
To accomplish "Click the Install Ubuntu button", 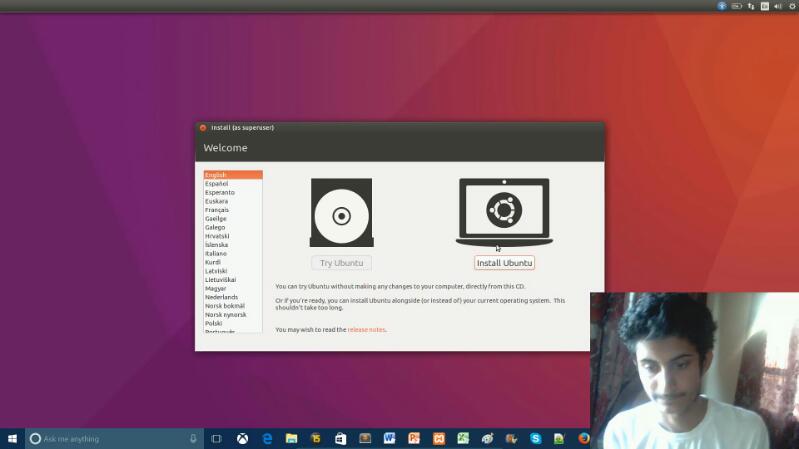I will click(x=504, y=263).
